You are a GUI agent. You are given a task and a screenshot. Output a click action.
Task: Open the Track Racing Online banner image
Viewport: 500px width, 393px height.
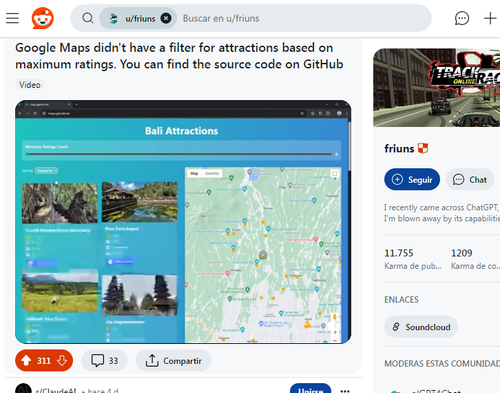(436, 88)
